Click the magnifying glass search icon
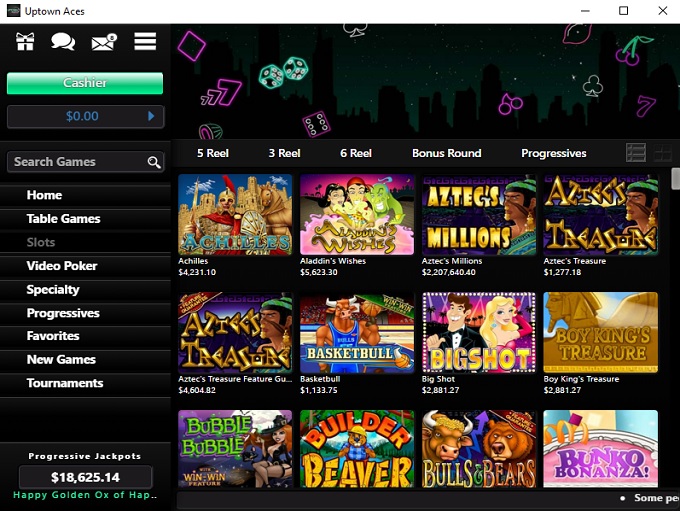Image resolution: width=680 pixels, height=511 pixels. click(x=154, y=162)
